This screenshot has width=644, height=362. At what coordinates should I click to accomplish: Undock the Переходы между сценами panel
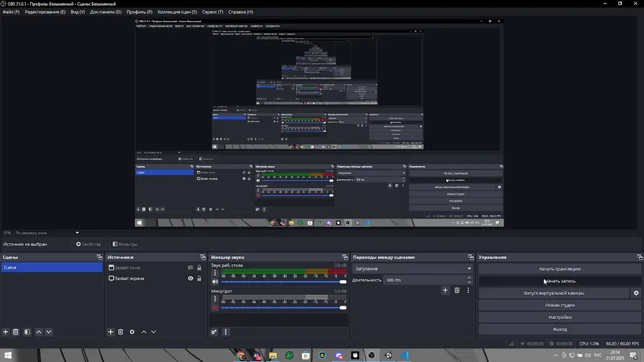coord(471,257)
